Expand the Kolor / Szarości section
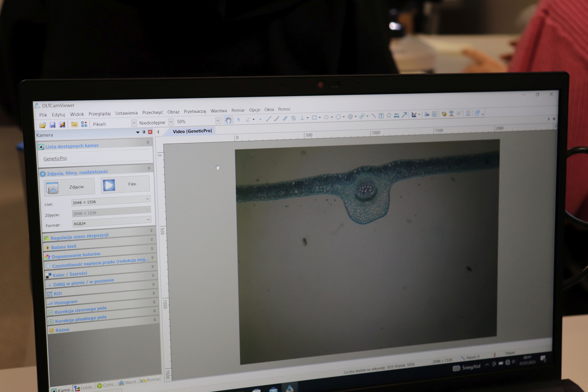 (x=153, y=266)
